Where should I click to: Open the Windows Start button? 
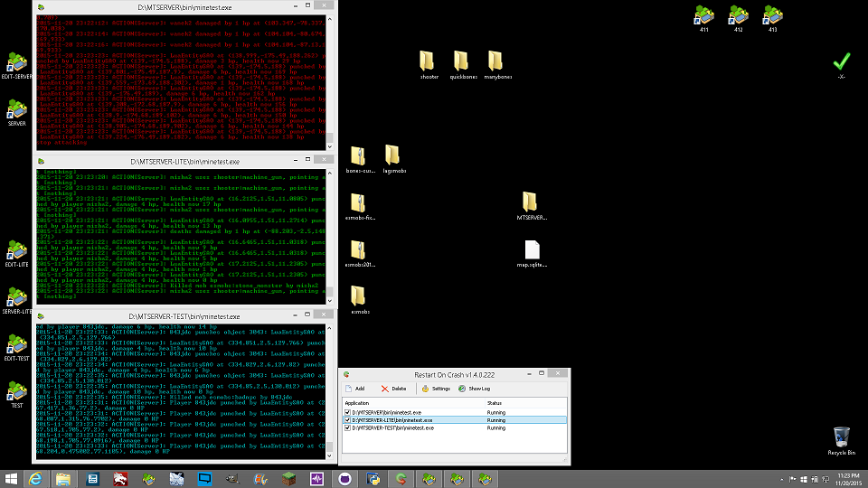click(x=13, y=478)
